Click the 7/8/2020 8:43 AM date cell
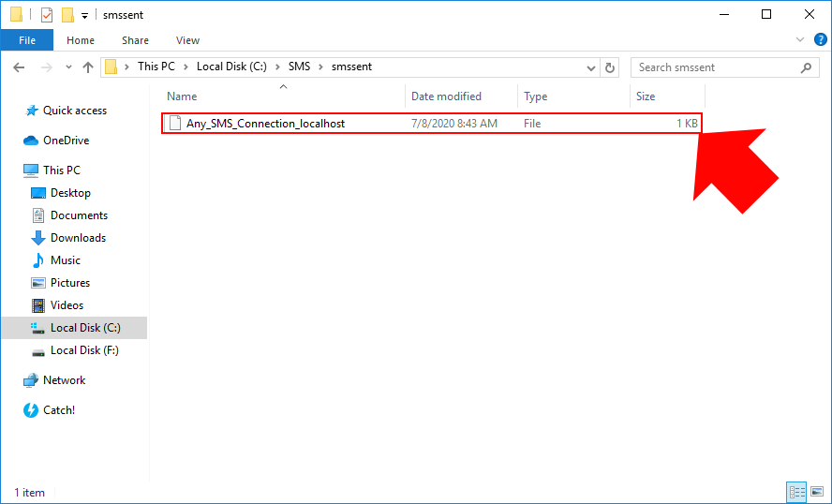Image resolution: width=832 pixels, height=504 pixels. [x=454, y=124]
